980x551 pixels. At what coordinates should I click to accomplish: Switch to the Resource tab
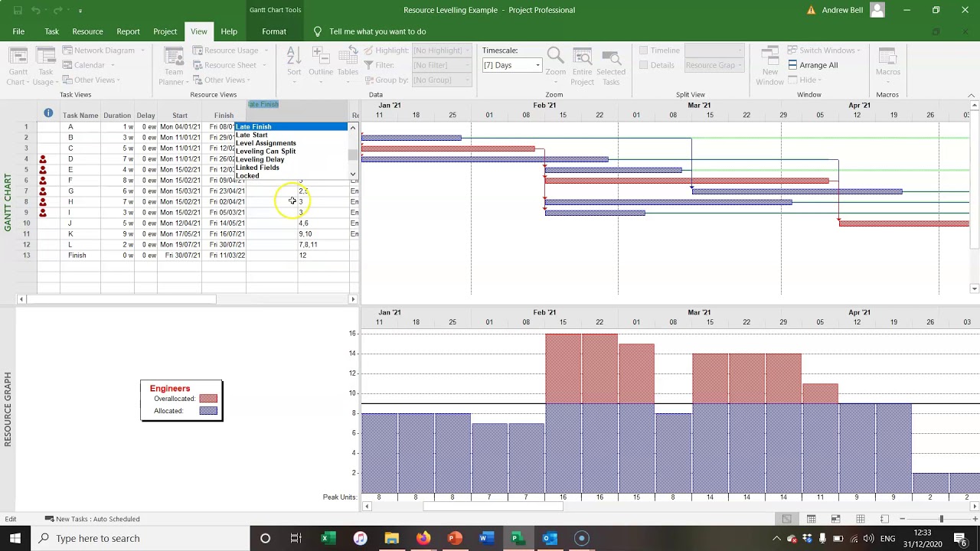coord(87,31)
